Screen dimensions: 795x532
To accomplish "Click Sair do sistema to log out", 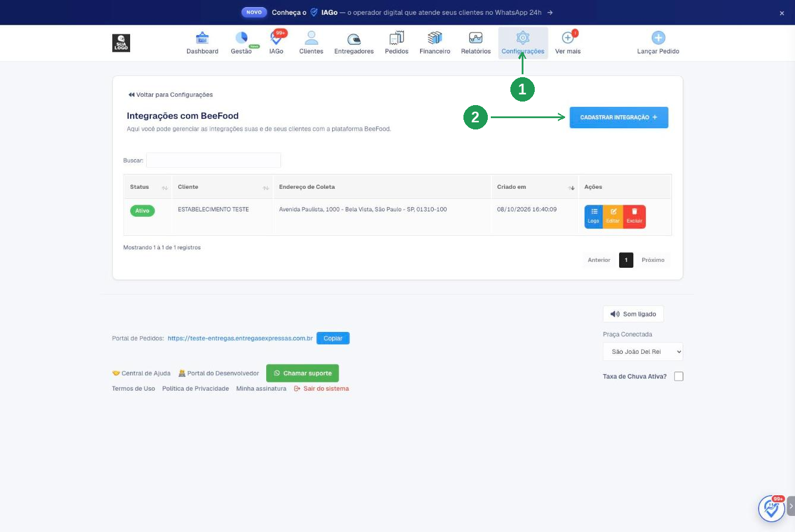I will pyautogui.click(x=321, y=389).
